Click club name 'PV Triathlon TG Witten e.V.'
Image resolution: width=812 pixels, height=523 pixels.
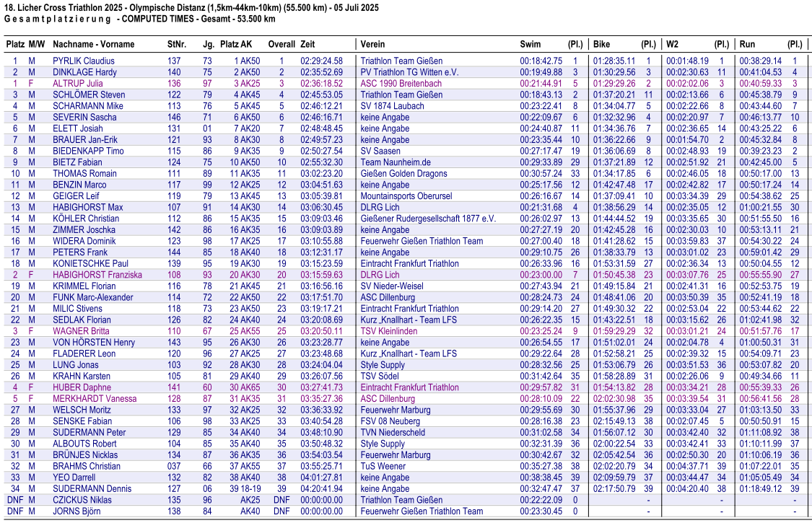(x=409, y=72)
